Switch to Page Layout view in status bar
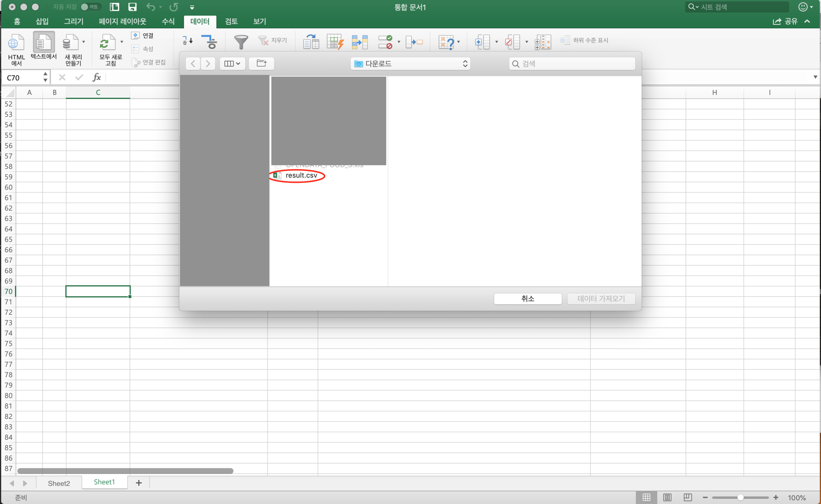821x504 pixels. (x=667, y=497)
